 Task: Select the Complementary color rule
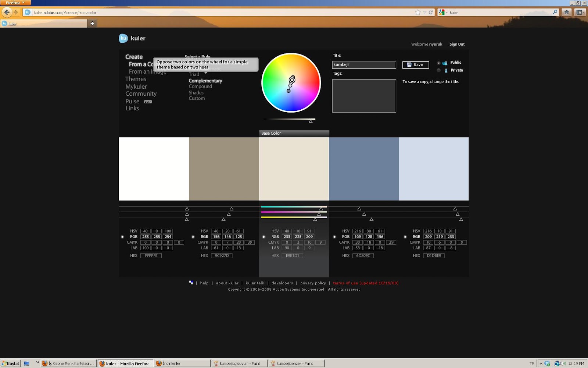tap(205, 81)
